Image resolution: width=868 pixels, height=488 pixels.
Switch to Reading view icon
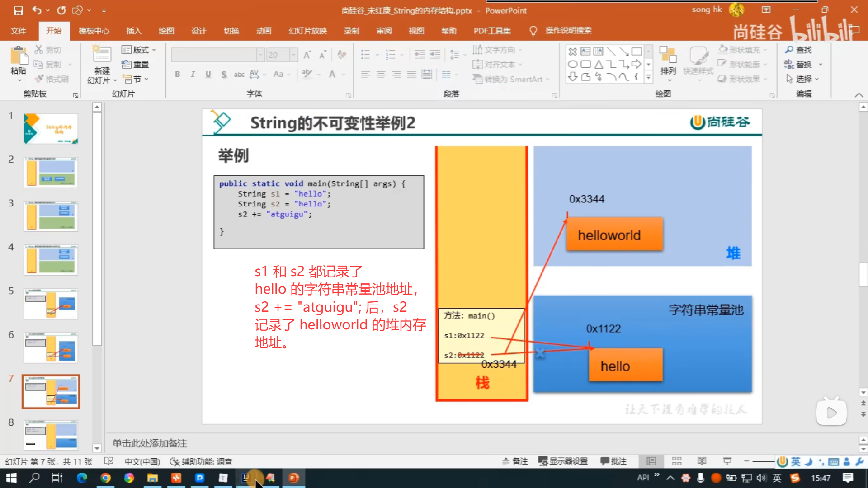(x=702, y=461)
